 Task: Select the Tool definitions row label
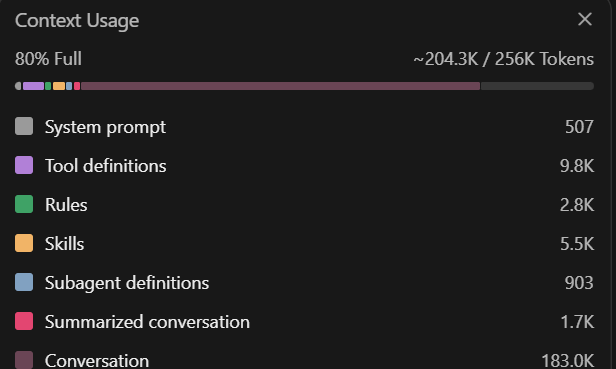click(106, 165)
